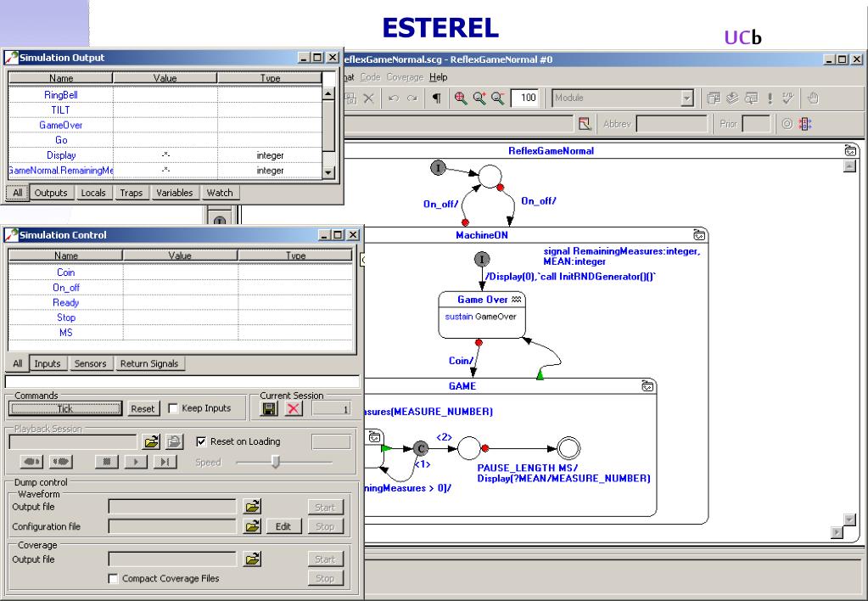868x601 pixels.
Task: Switch to Inputs tab in Simulation Control
Action: (47, 363)
